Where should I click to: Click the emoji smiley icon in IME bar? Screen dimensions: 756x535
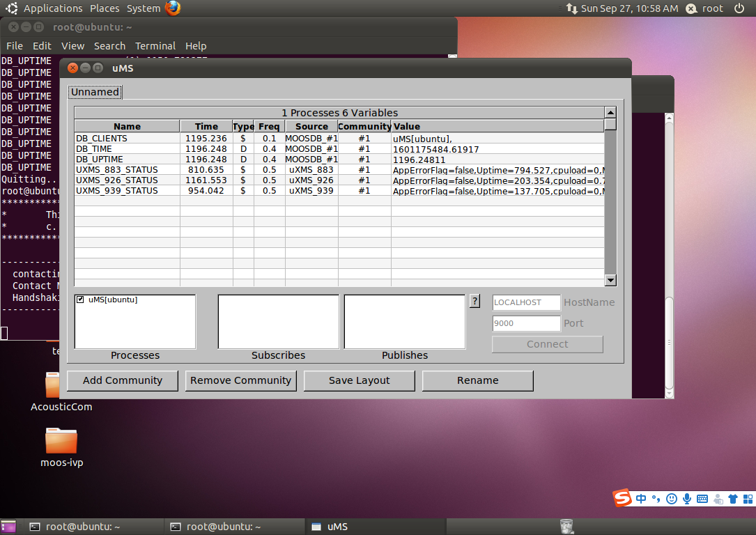[x=672, y=499]
